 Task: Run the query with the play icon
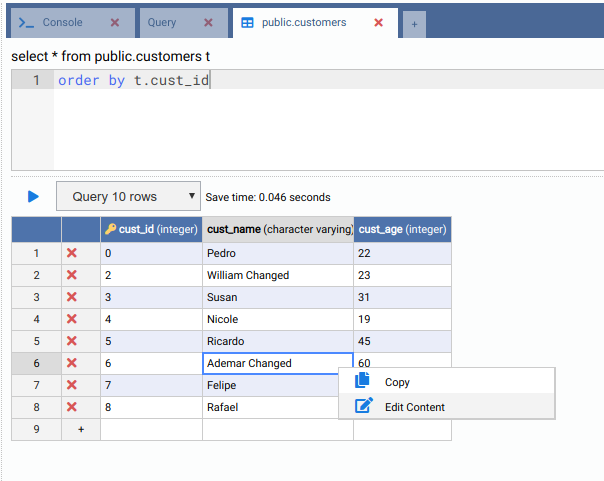tap(33, 197)
